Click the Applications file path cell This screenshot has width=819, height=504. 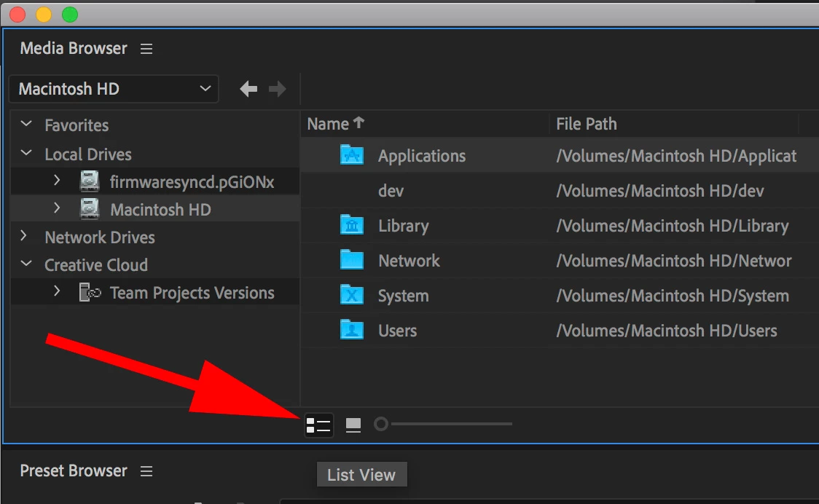click(676, 156)
